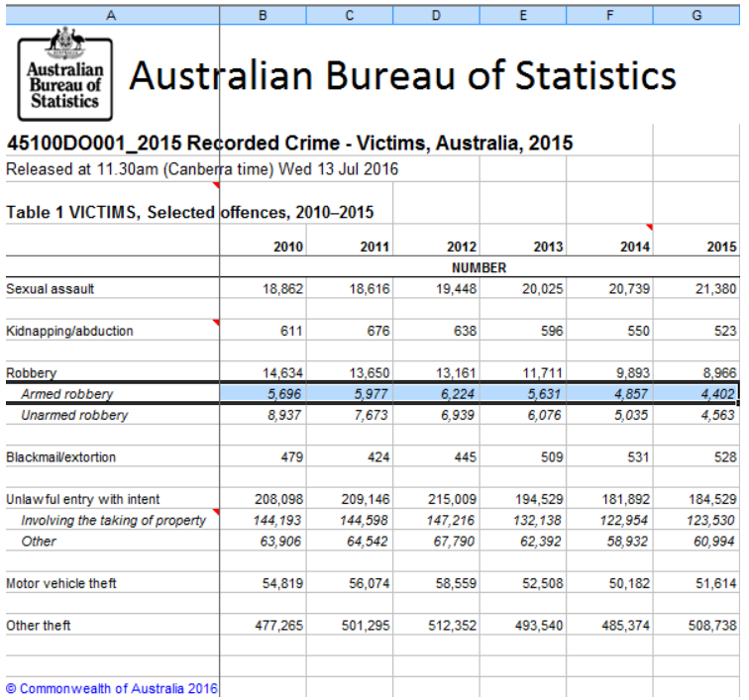Select column D header

pyautogui.click(x=436, y=15)
